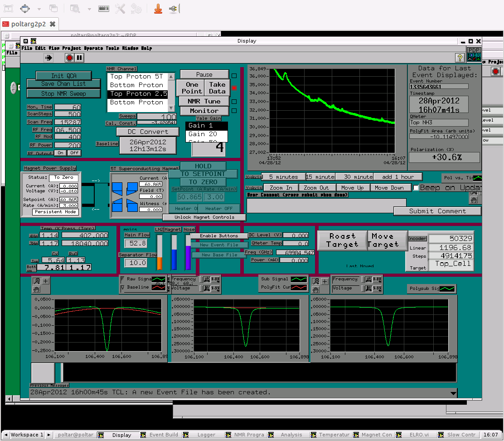The width and height of the screenshot is (504, 441).
Task: Open the Project menu in Display window
Action: coord(72,48)
